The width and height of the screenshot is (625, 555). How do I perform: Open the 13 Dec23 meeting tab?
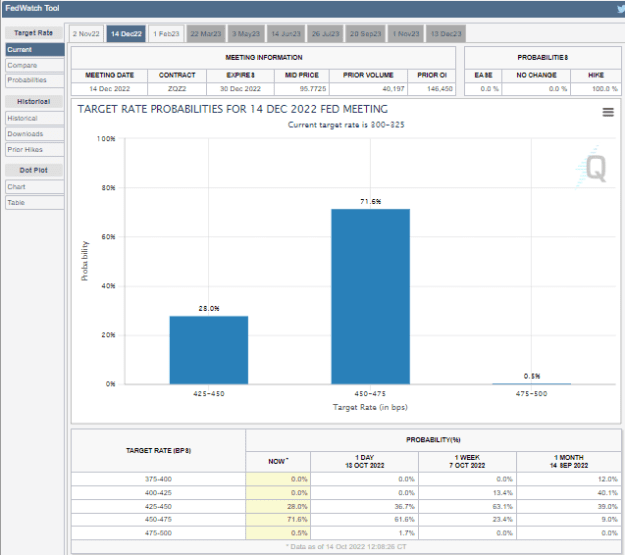pyautogui.click(x=446, y=34)
